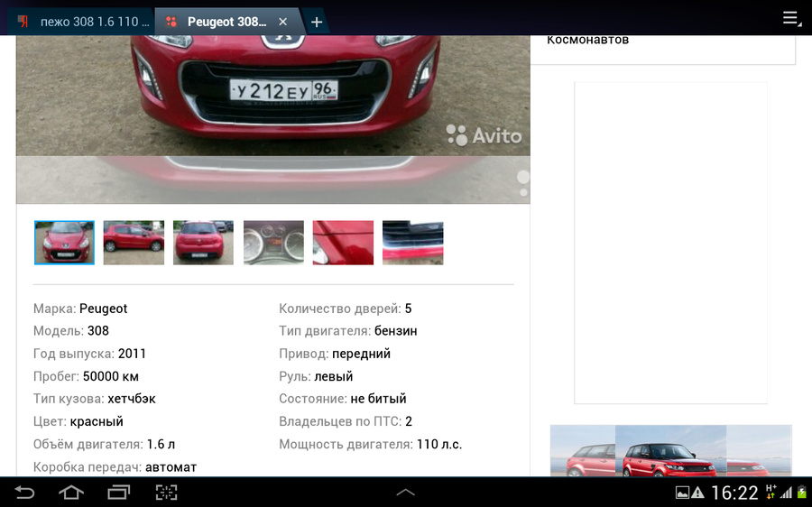Click the 'Состояние: не битый' text
This screenshot has width=812, height=507.
point(342,399)
